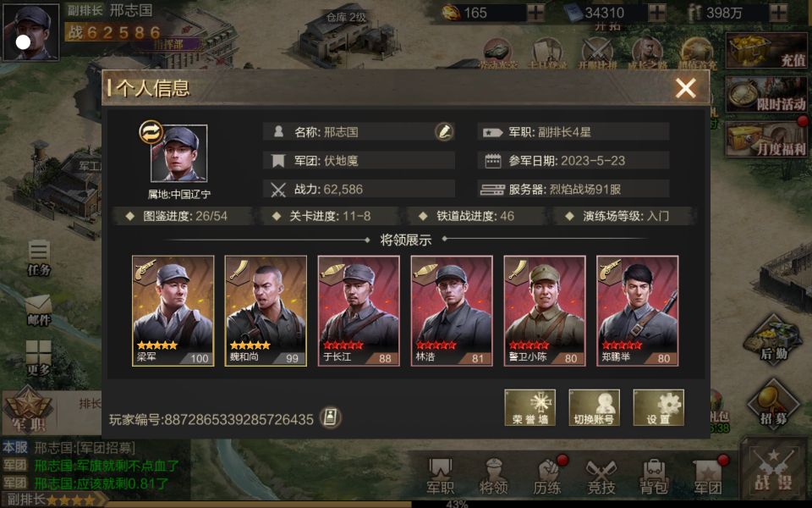Image resolution: width=812 pixels, height=508 pixels.
Task: Select general card 梁军
Action: pos(173,311)
